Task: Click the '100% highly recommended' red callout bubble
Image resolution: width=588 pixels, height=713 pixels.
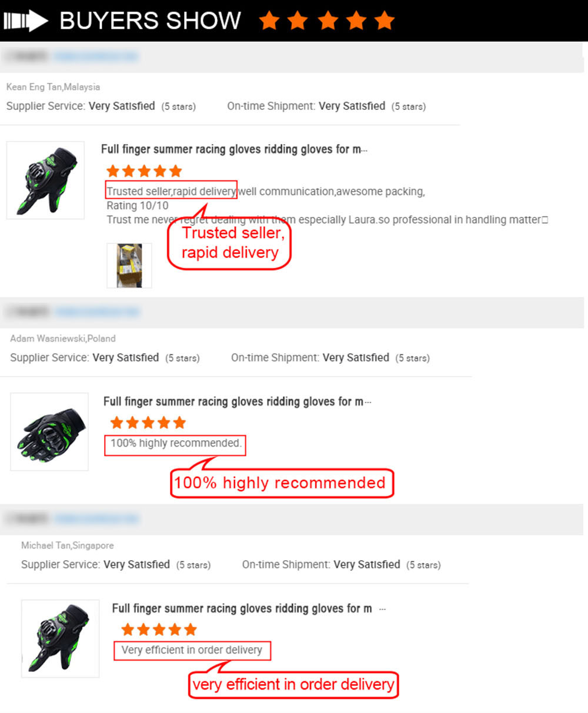Action: [282, 483]
